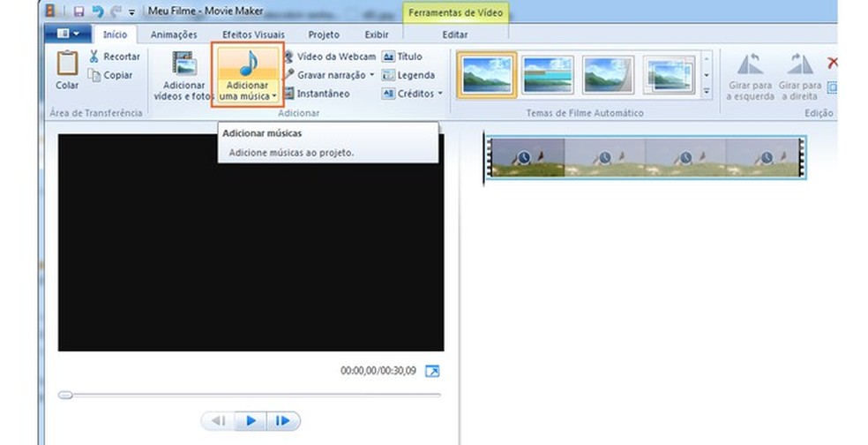The image size is (868, 445).
Task: Click Copiar in the clipboard group
Action: [110, 75]
